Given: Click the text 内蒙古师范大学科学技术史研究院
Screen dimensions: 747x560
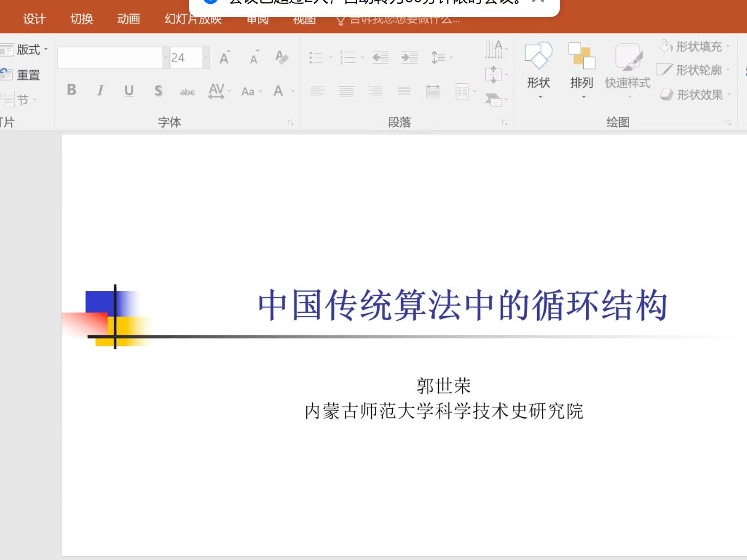Looking at the screenshot, I should 444,411.
